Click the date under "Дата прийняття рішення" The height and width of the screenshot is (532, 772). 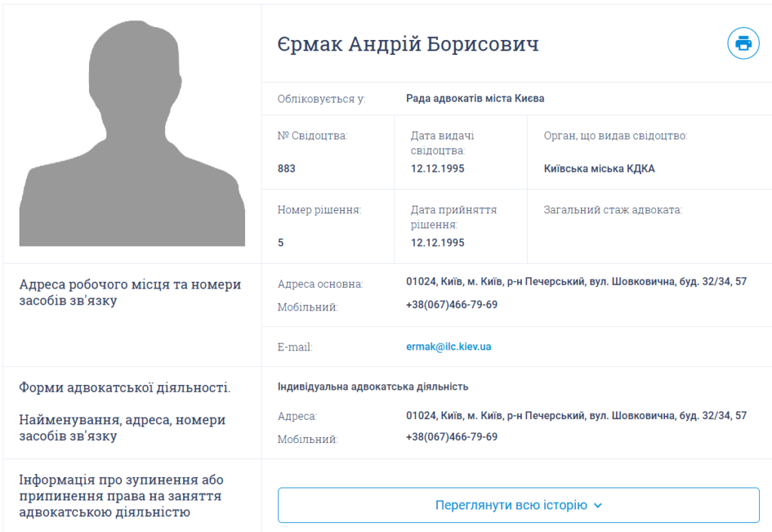click(x=437, y=243)
